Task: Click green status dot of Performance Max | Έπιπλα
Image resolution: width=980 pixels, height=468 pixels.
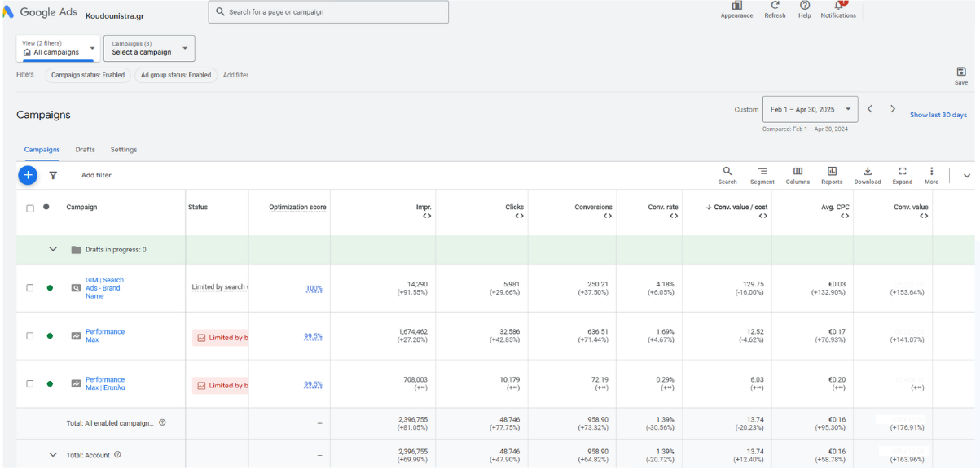Action: [x=50, y=383]
